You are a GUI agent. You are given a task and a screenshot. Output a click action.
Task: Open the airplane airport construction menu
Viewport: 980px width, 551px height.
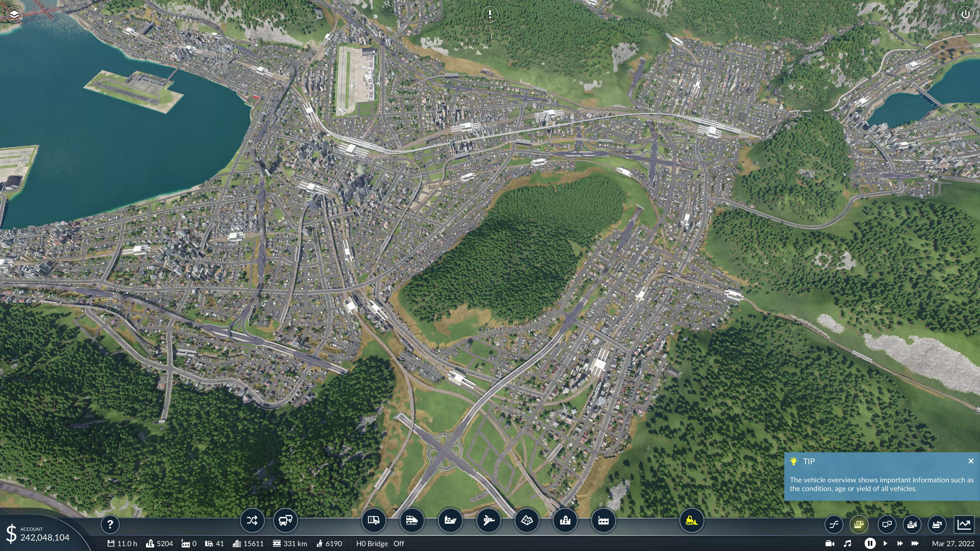[x=488, y=520]
